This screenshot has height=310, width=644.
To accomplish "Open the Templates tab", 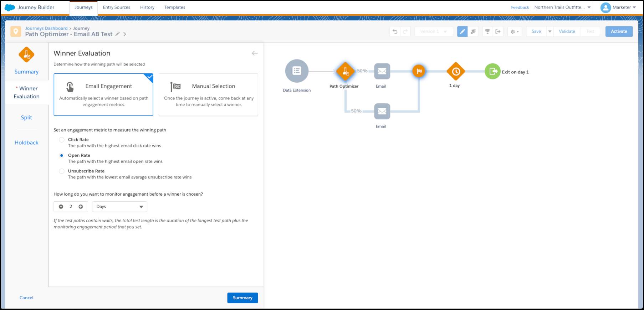I will click(175, 7).
